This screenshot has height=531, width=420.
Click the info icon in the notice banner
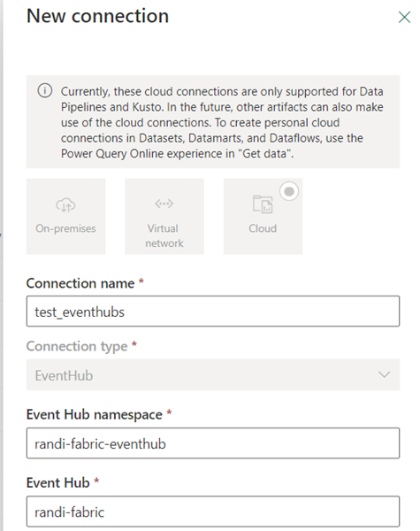(x=45, y=91)
